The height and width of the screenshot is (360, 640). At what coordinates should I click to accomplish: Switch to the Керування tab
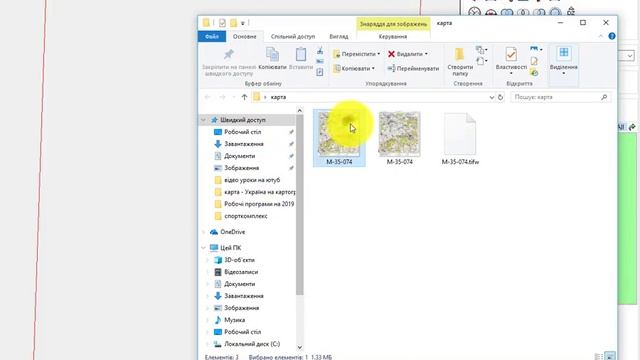pyautogui.click(x=393, y=36)
